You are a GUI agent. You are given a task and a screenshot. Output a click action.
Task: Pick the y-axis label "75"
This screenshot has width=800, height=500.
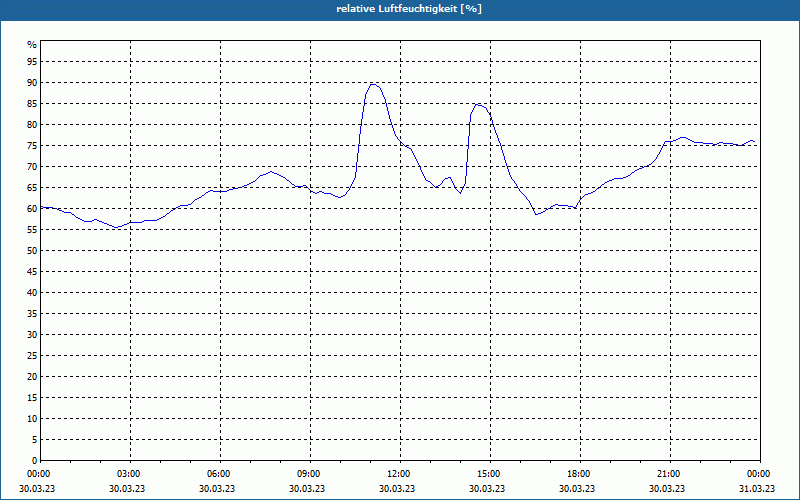(32, 146)
